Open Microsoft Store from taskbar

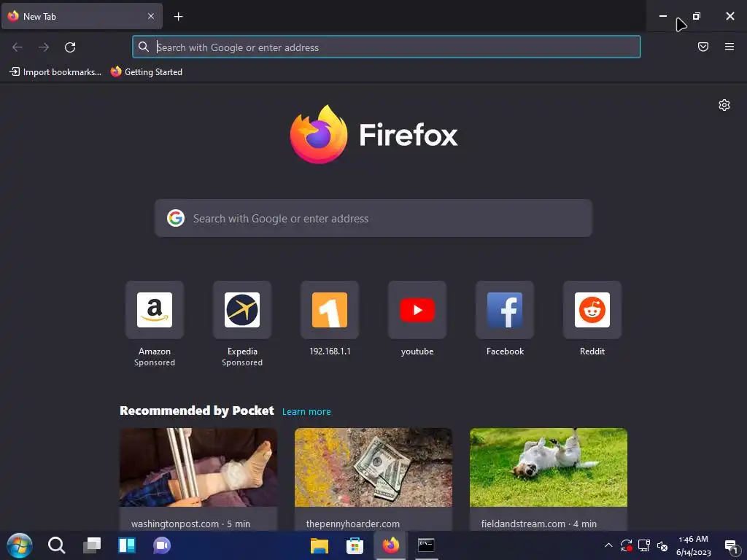(x=355, y=545)
